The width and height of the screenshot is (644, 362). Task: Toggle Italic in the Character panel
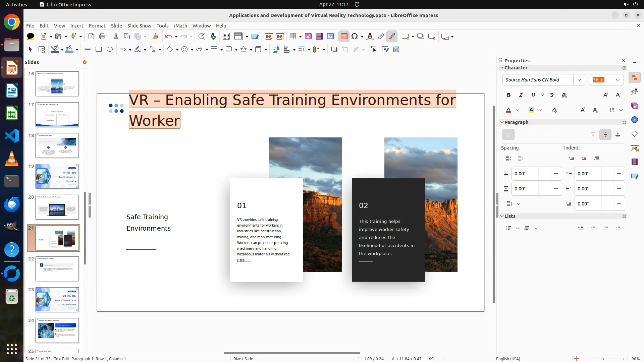pyautogui.click(x=521, y=95)
